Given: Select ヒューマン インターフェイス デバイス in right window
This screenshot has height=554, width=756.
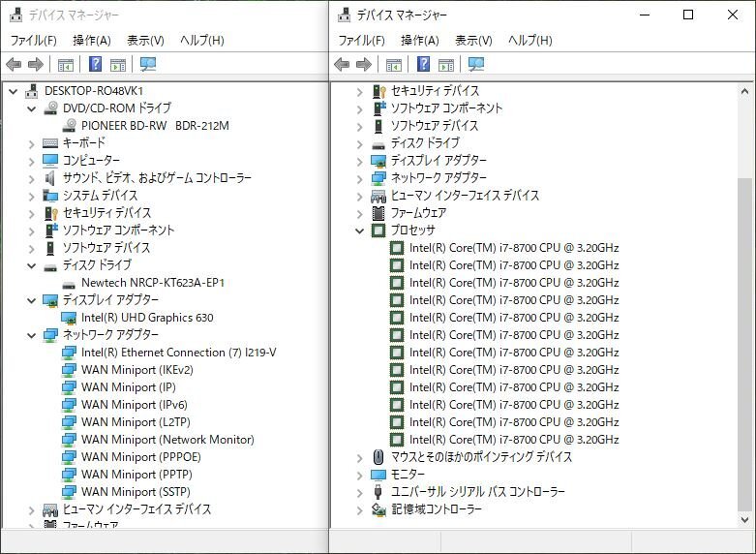Looking at the screenshot, I should click(465, 196).
